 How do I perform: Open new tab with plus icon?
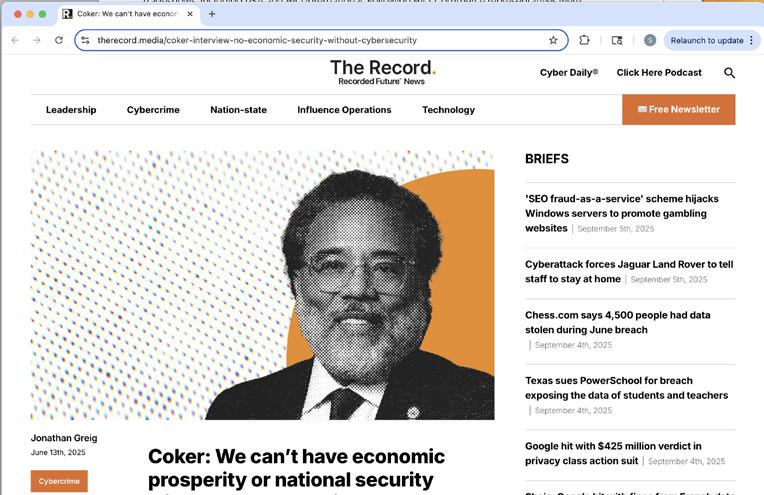[x=212, y=14]
